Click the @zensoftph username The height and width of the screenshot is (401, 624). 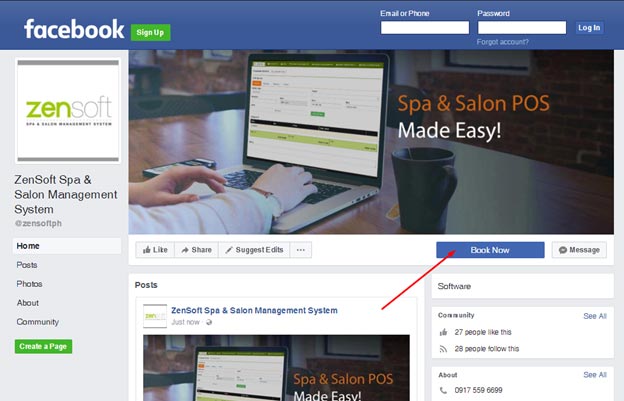(x=38, y=223)
